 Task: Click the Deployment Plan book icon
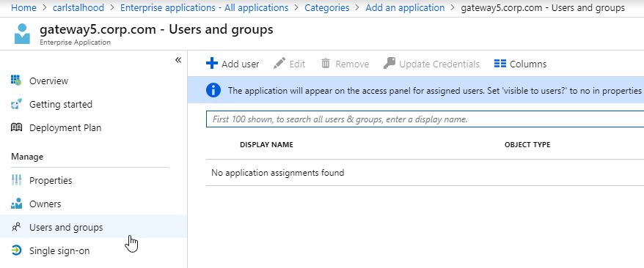coord(16,127)
